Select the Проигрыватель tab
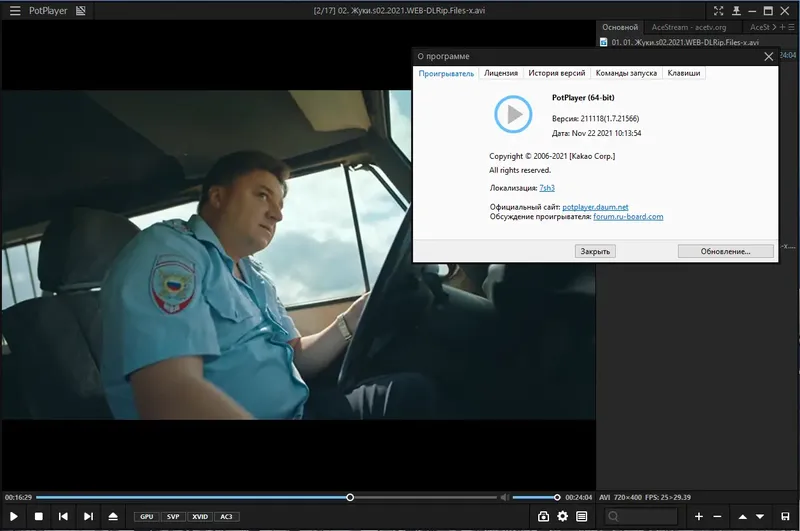 click(x=446, y=73)
